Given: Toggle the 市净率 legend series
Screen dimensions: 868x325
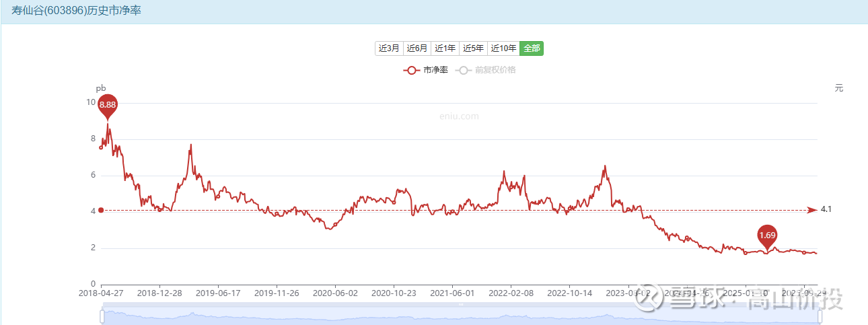Looking at the screenshot, I should pyautogui.click(x=426, y=70).
